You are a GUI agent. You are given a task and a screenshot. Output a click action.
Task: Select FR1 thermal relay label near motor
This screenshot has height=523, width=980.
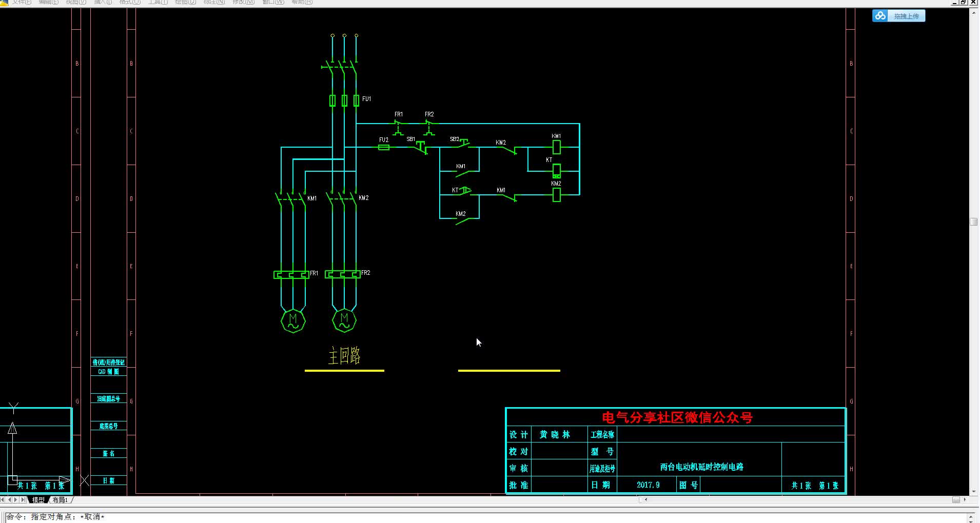pos(314,273)
